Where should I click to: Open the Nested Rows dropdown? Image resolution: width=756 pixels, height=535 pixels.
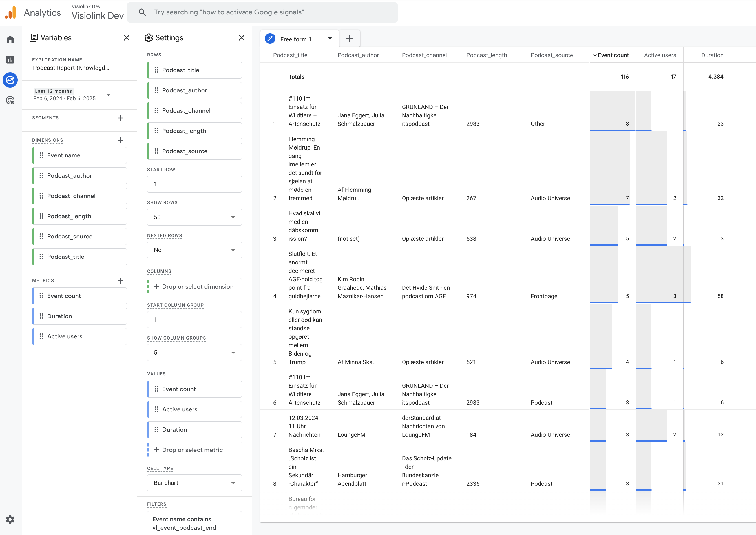pos(194,250)
